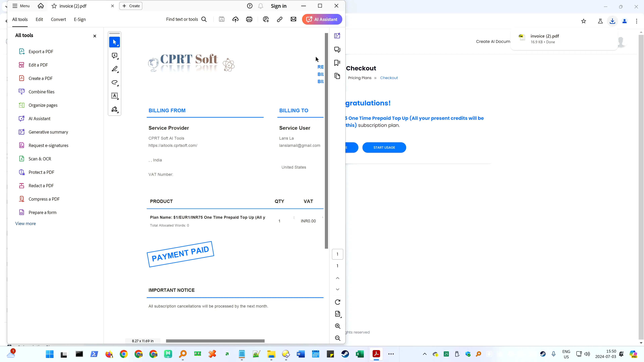Click the Add sticky note icon
Screen dimensions: 644x362
[x=115, y=55]
